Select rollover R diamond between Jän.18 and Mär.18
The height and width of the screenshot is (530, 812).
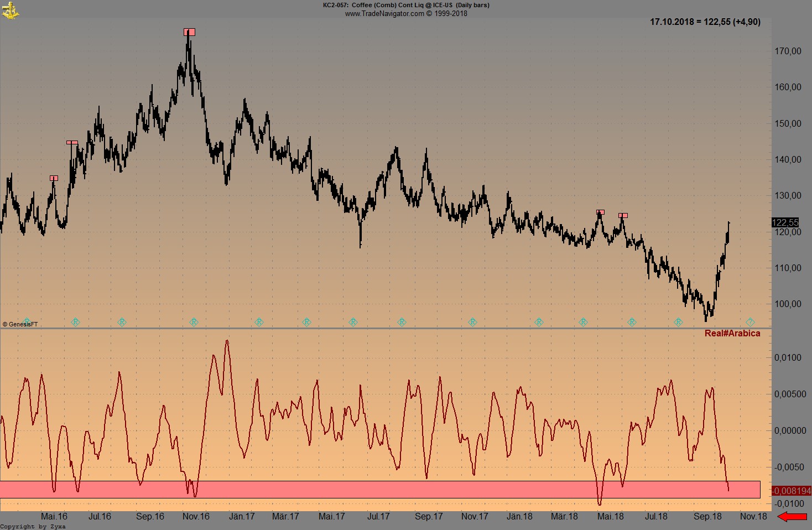[539, 322]
